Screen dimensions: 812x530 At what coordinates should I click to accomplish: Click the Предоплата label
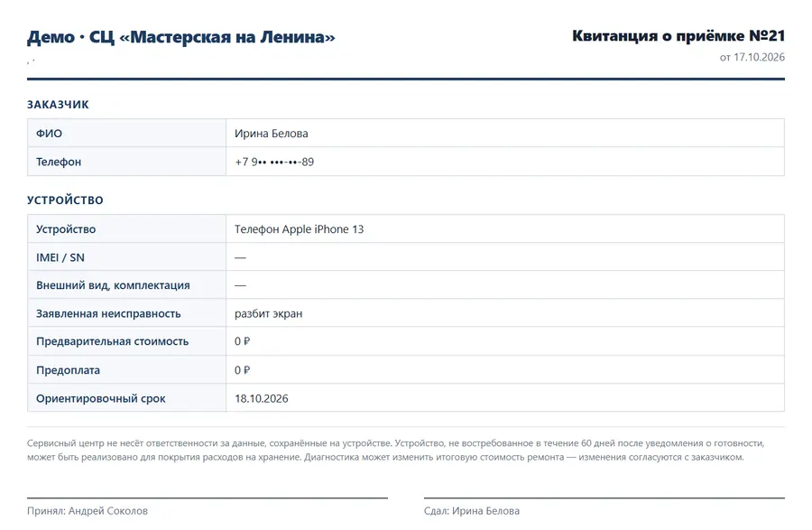pos(68,370)
